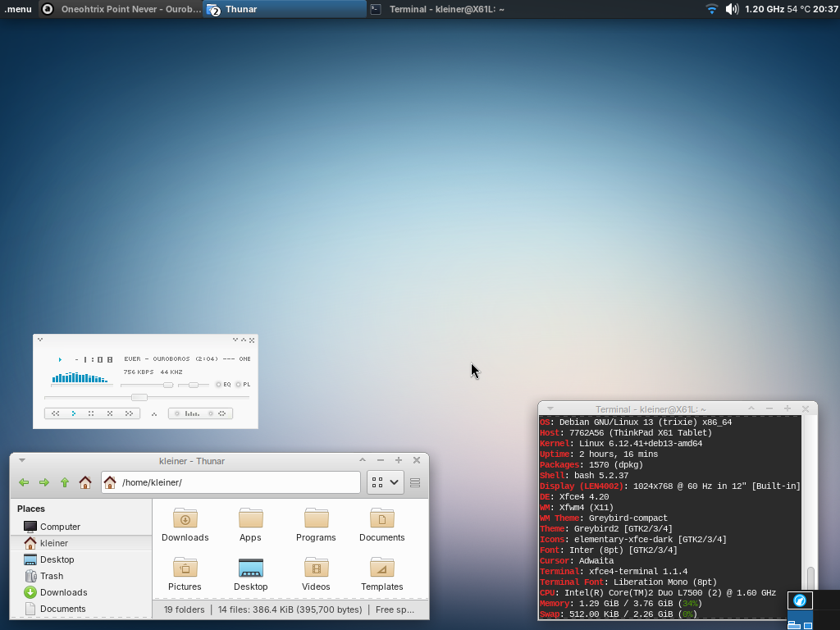Open the volume icon in system tray

[732, 9]
